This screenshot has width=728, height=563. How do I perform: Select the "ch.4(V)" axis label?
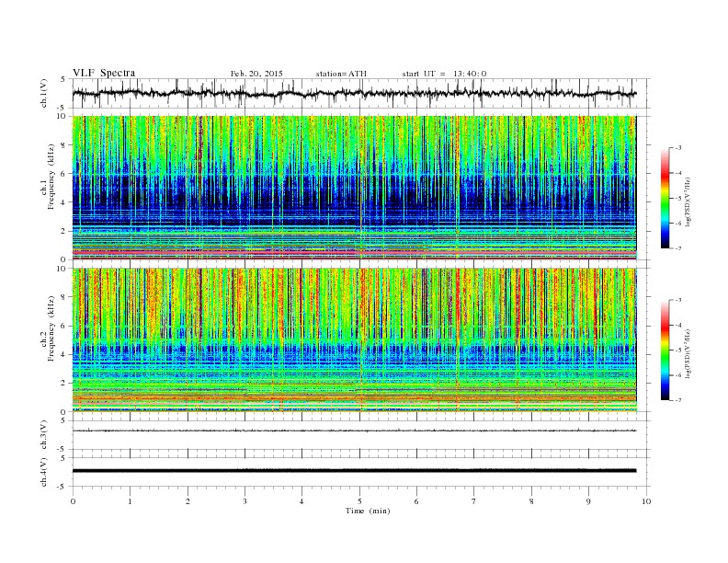click(44, 472)
